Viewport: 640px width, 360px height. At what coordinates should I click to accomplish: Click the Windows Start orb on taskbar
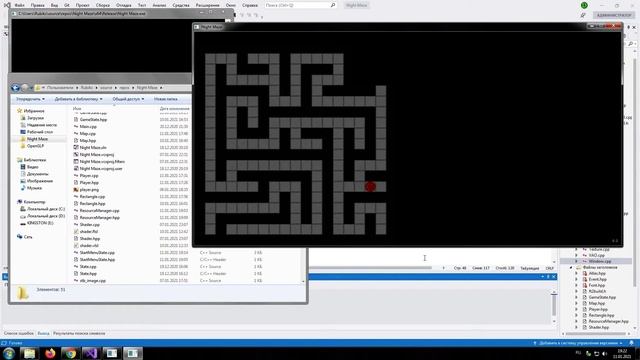point(9,353)
